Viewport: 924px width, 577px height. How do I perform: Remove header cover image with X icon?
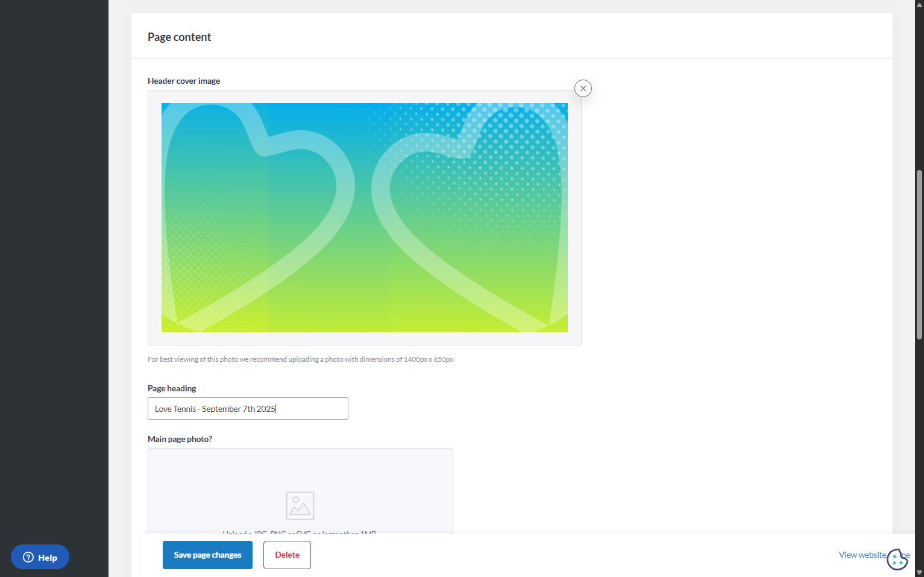pyautogui.click(x=583, y=89)
